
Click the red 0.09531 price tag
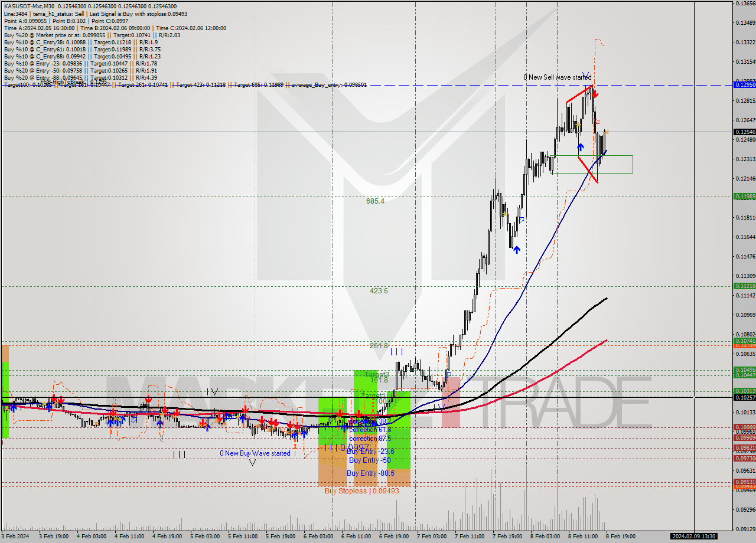pos(744,482)
